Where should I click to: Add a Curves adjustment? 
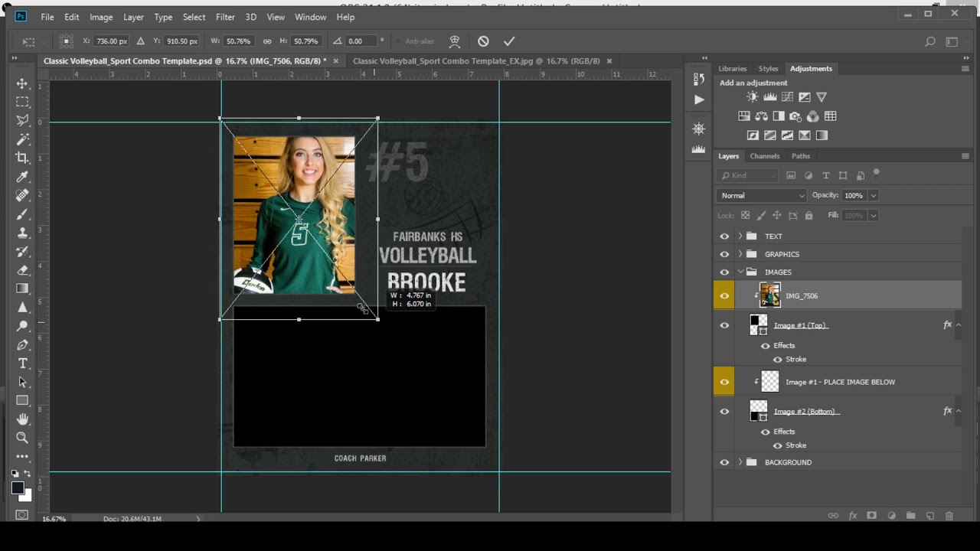787,97
